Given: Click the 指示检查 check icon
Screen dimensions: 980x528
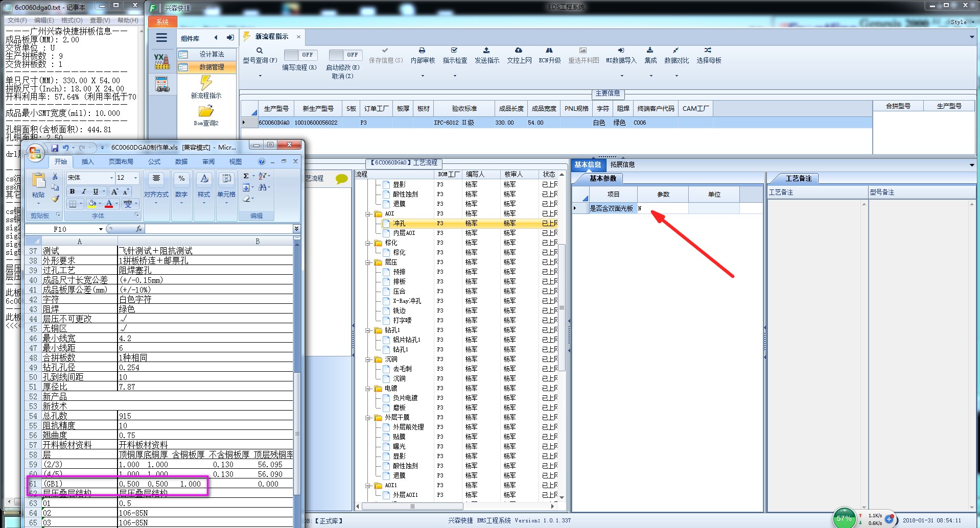Looking at the screenshot, I should coord(454,51).
